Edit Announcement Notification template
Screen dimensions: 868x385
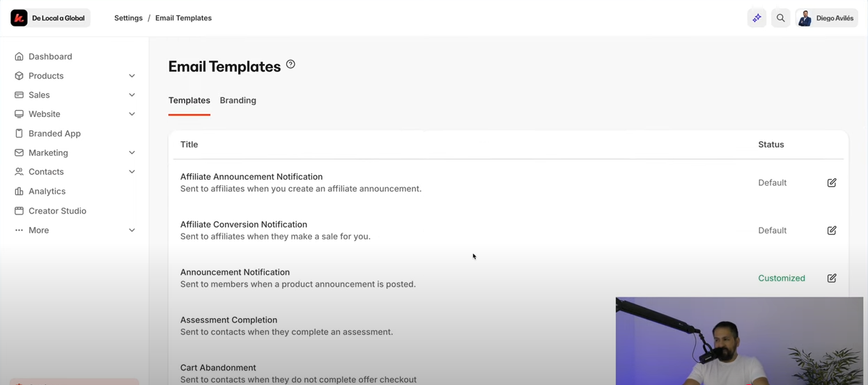tap(832, 278)
